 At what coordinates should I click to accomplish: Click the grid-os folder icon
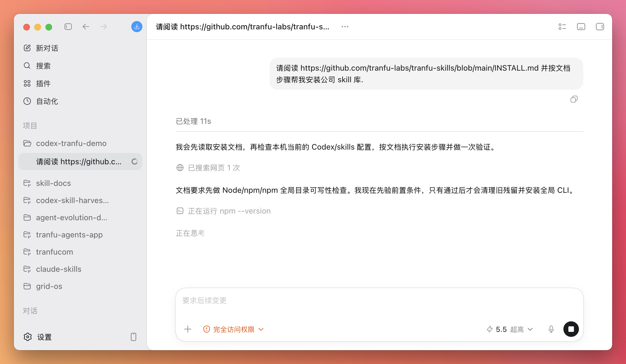click(27, 286)
